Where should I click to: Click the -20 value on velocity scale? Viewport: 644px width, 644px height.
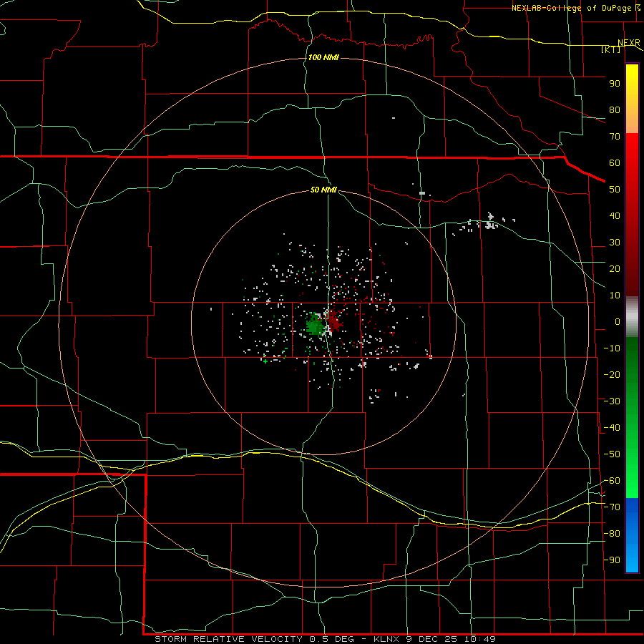click(612, 374)
